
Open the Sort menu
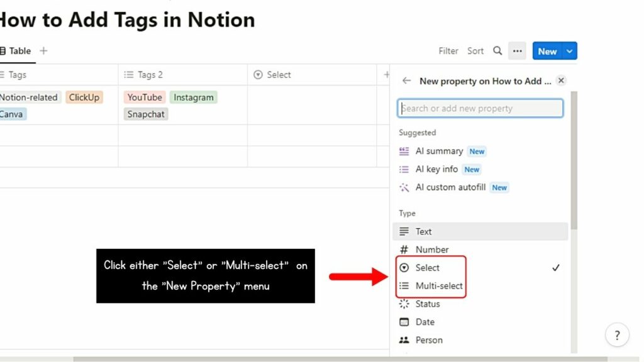475,51
